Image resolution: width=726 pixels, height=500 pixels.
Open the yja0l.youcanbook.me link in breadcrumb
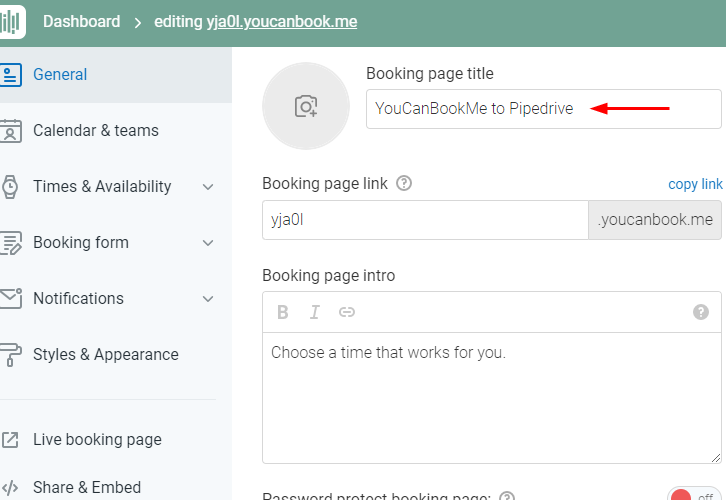coord(282,22)
